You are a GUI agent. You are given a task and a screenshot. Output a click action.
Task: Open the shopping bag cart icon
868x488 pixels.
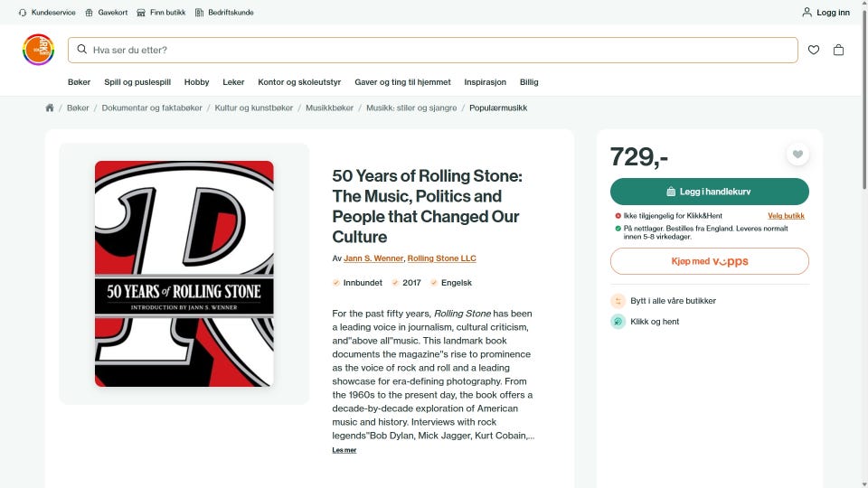[x=838, y=50]
